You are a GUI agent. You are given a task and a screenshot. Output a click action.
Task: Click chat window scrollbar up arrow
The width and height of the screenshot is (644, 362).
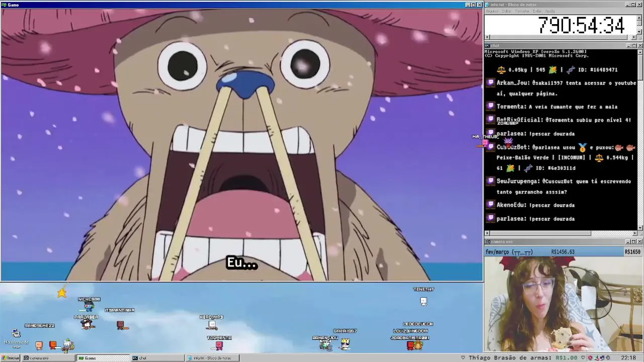pos(640,52)
